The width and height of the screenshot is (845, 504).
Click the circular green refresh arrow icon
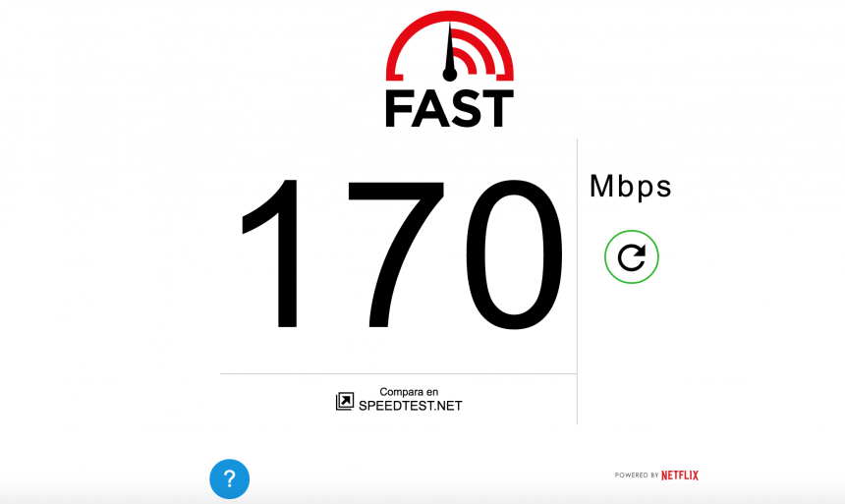[631, 257]
